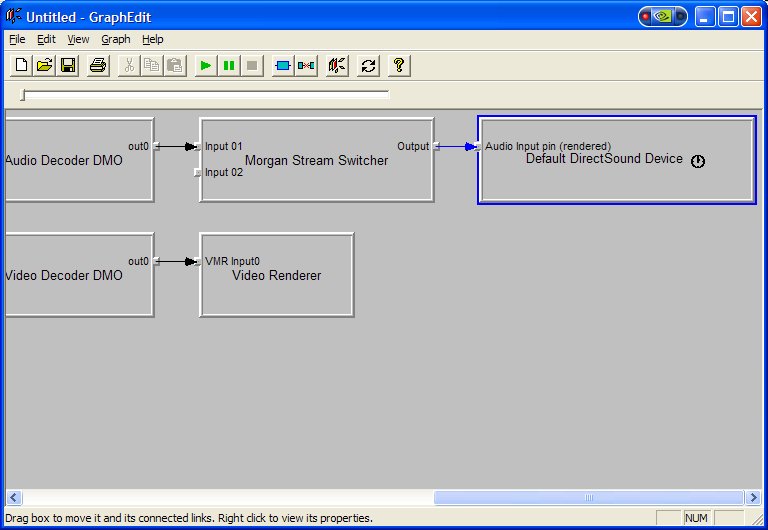This screenshot has width=768, height=530.
Task: Select the Default DirectSound Device filter
Action: point(617,160)
